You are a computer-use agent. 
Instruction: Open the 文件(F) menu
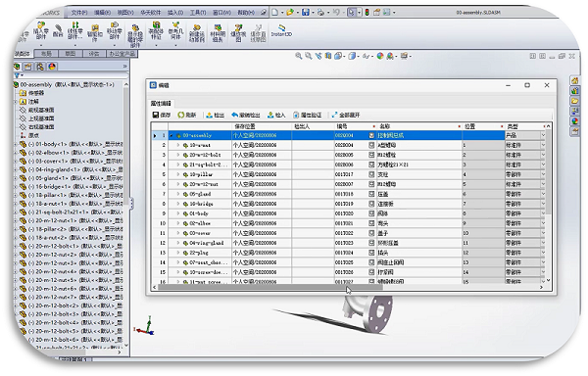point(79,13)
